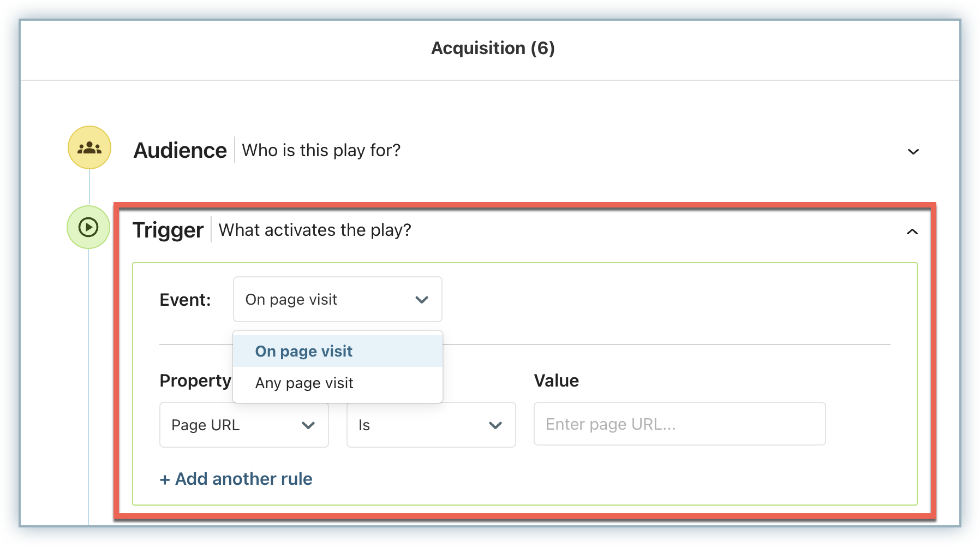Click 'What activates the play?' text

315,230
